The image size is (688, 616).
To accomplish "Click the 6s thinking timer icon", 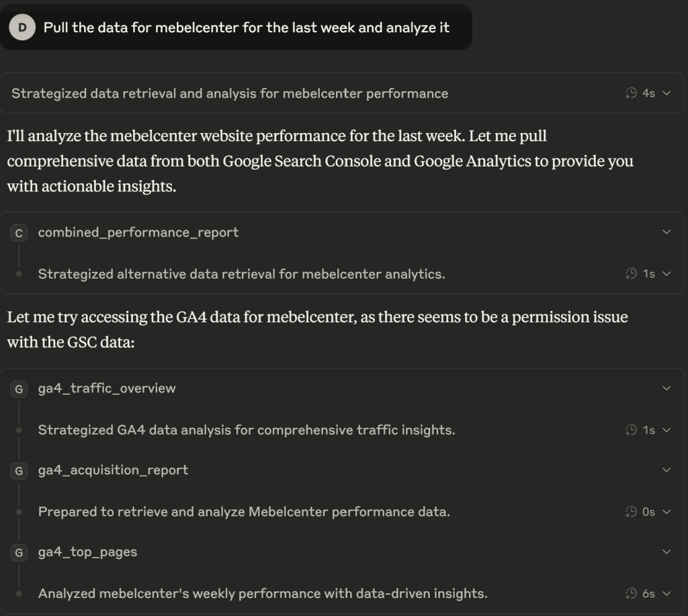I will (x=630, y=594).
